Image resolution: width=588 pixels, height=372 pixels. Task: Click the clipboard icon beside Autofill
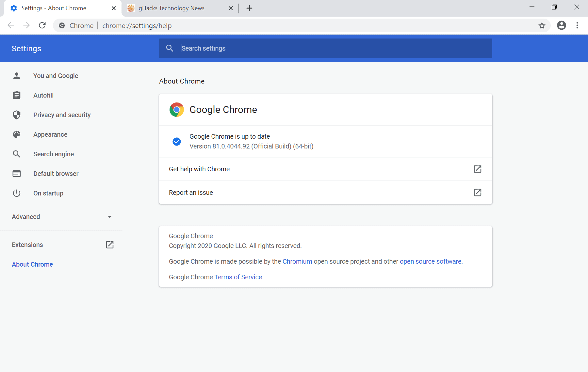[17, 95]
